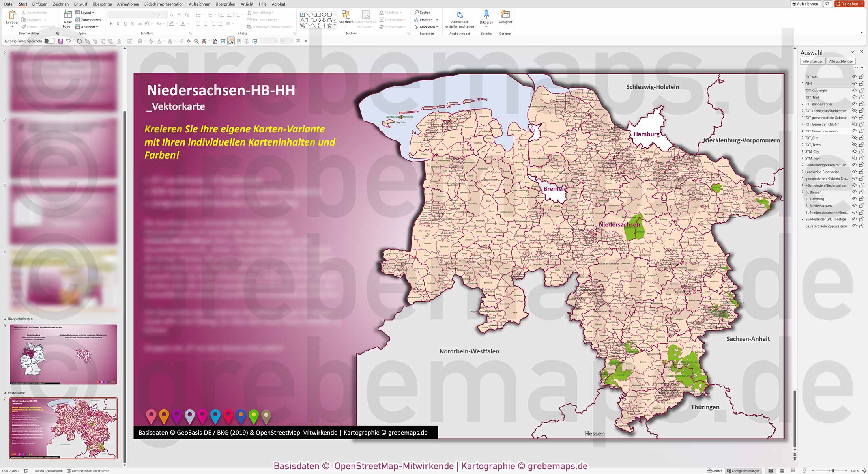Show the hidden TXT_City layer
The image size is (868, 474).
tap(854, 138)
